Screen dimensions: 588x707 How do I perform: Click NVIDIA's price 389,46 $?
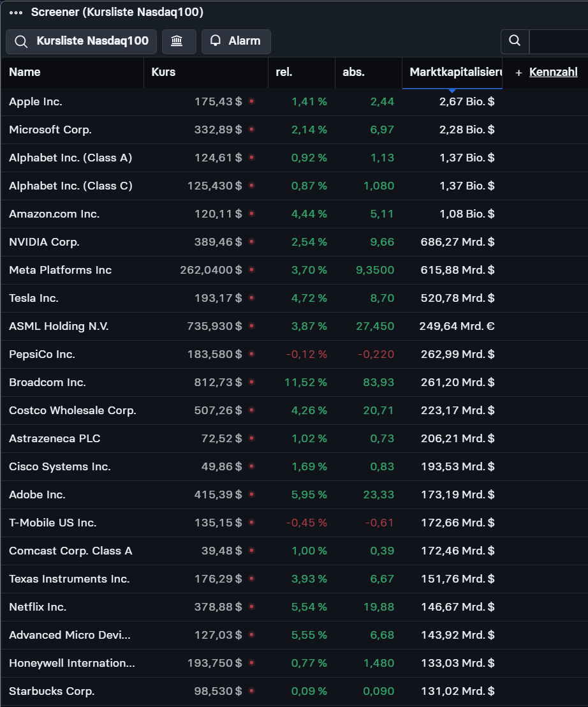218,242
